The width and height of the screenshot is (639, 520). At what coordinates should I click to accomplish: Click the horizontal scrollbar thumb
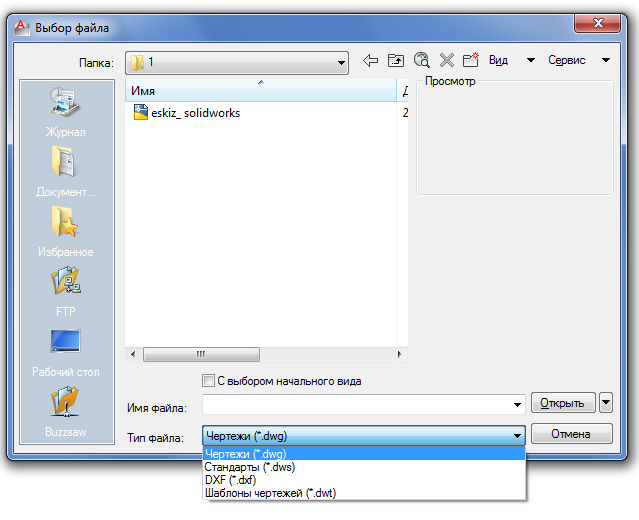[x=201, y=354]
